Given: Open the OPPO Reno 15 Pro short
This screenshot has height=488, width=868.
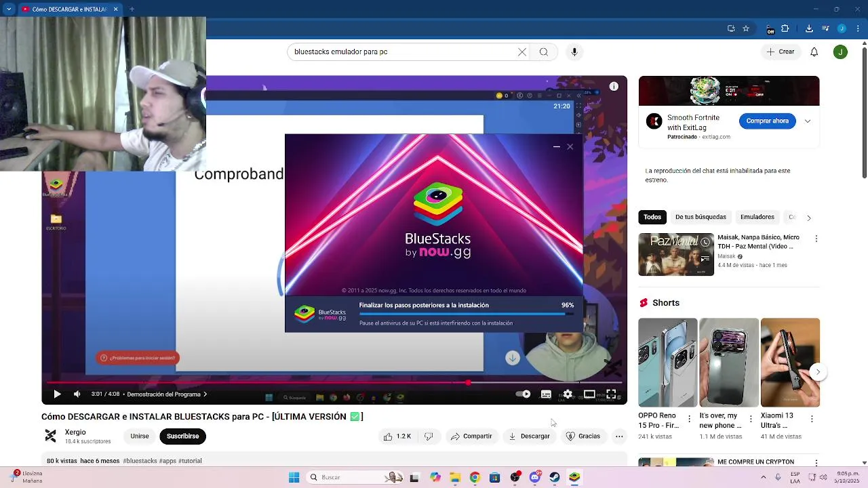Looking at the screenshot, I should pyautogui.click(x=667, y=363).
